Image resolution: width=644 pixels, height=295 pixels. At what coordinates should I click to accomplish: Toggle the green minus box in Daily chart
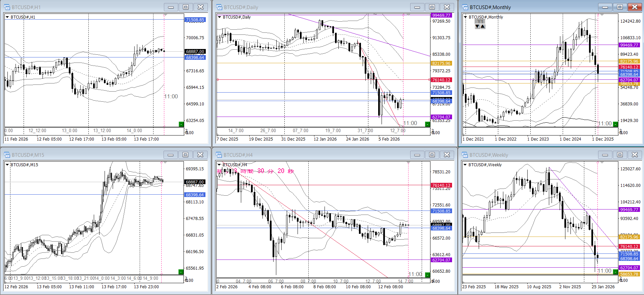(427, 124)
